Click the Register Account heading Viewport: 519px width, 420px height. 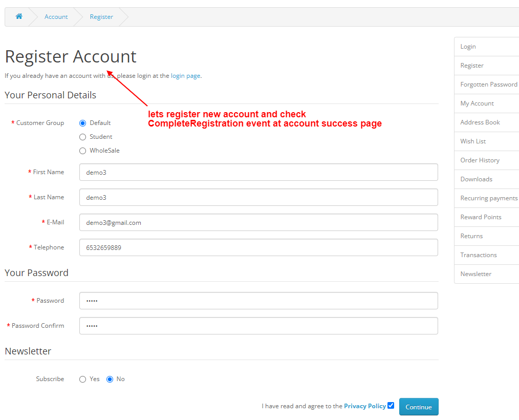(x=71, y=57)
